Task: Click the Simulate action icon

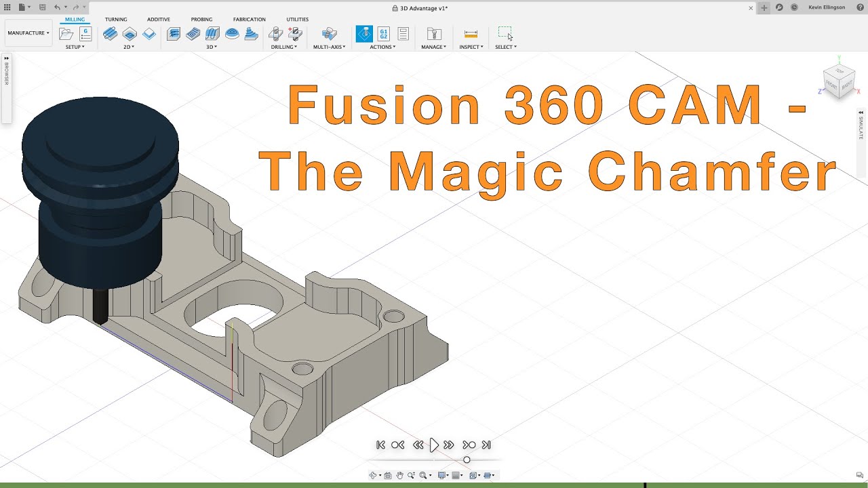Action: point(364,33)
